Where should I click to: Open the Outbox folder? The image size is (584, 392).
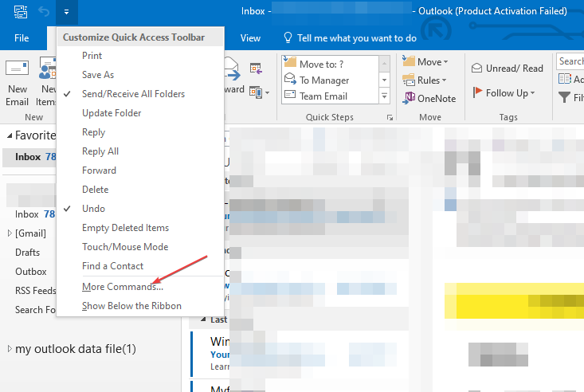[x=31, y=272]
